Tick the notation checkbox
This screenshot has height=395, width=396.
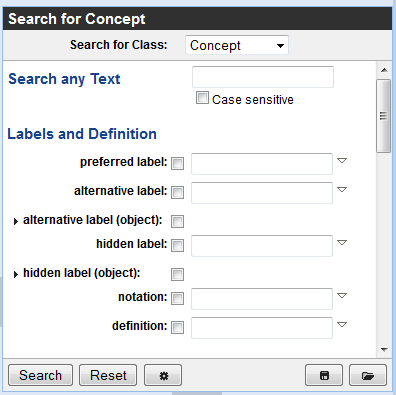[x=177, y=298]
